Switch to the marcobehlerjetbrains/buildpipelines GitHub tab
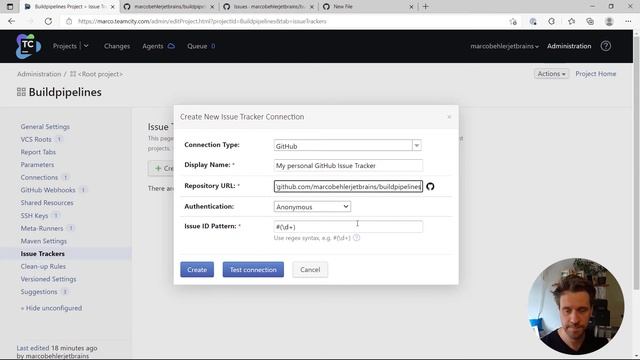The height and width of the screenshot is (360, 640). (169, 7)
